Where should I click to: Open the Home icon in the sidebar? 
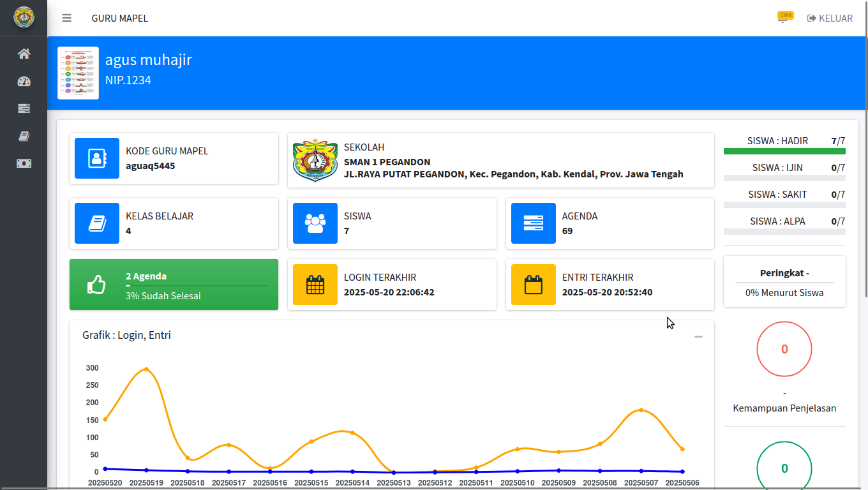pyautogui.click(x=24, y=54)
